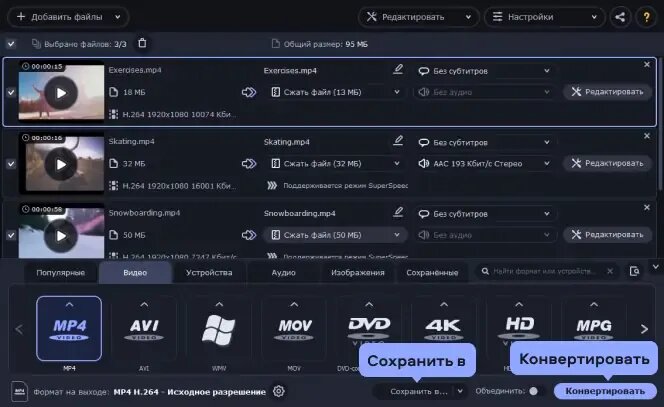
Task: Select the WMV Windows format icon
Action: coord(219,329)
